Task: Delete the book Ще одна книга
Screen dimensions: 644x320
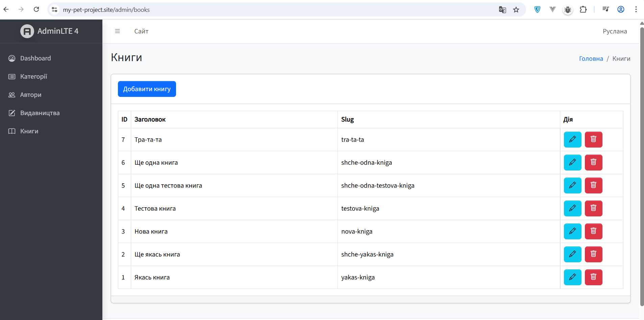Action: pyautogui.click(x=593, y=162)
